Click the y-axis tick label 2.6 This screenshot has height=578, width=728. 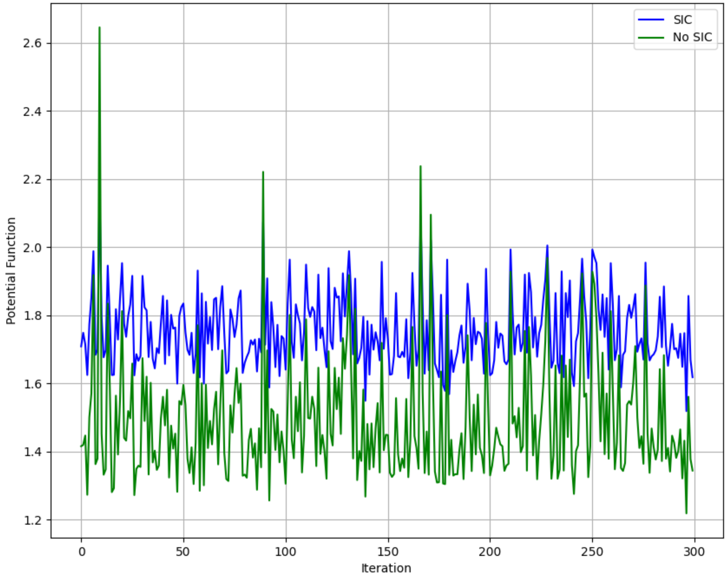(32, 43)
